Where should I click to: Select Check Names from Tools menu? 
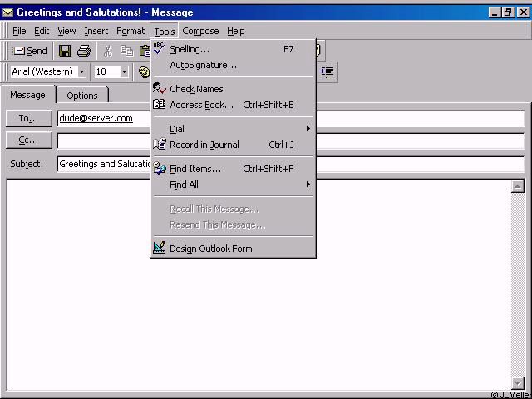pyautogui.click(x=196, y=89)
